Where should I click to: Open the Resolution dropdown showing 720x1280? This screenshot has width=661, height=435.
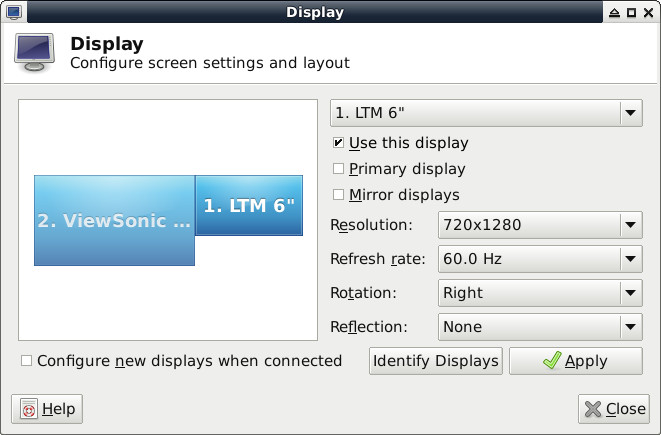tap(539, 225)
